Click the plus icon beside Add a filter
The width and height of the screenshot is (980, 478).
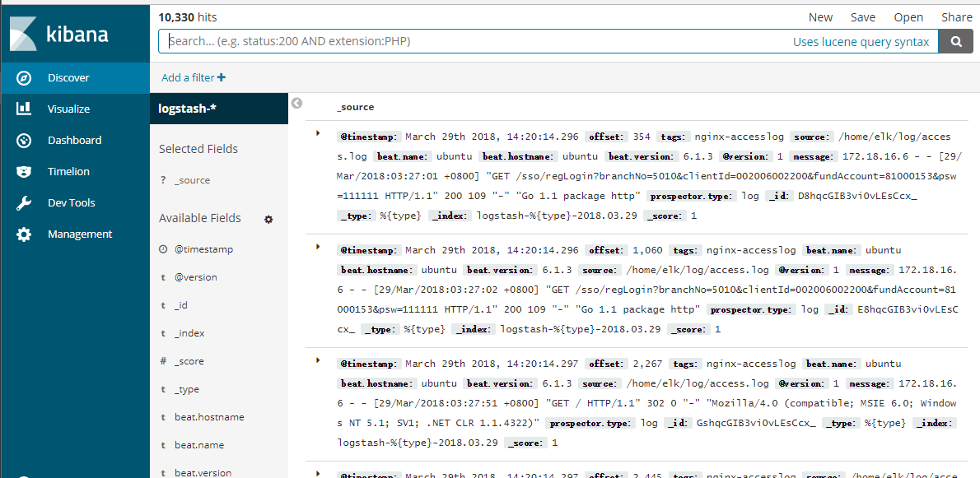tap(222, 78)
